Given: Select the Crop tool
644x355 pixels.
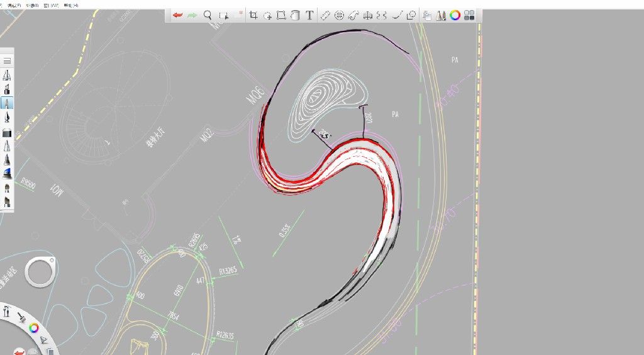Looking at the screenshot, I should click(x=253, y=16).
